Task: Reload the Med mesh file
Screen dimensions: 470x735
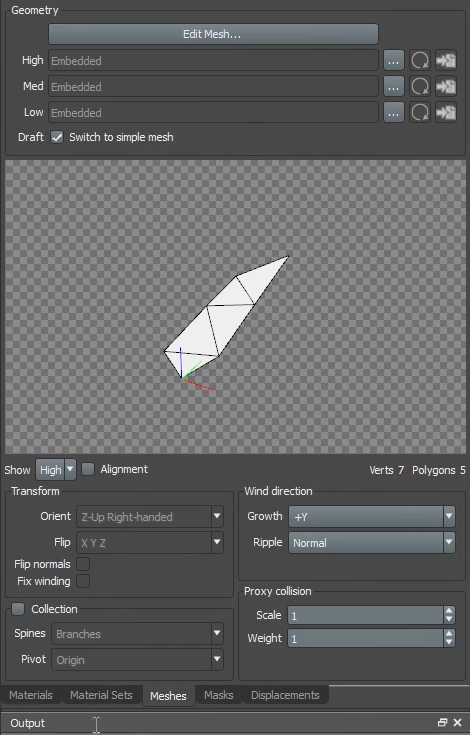Action: (420, 86)
